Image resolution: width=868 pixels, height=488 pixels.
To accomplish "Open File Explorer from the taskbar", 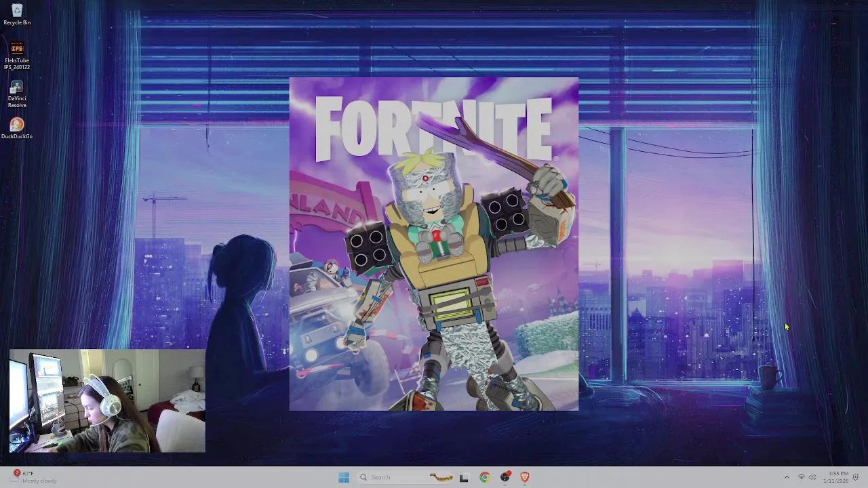I will 465,477.
